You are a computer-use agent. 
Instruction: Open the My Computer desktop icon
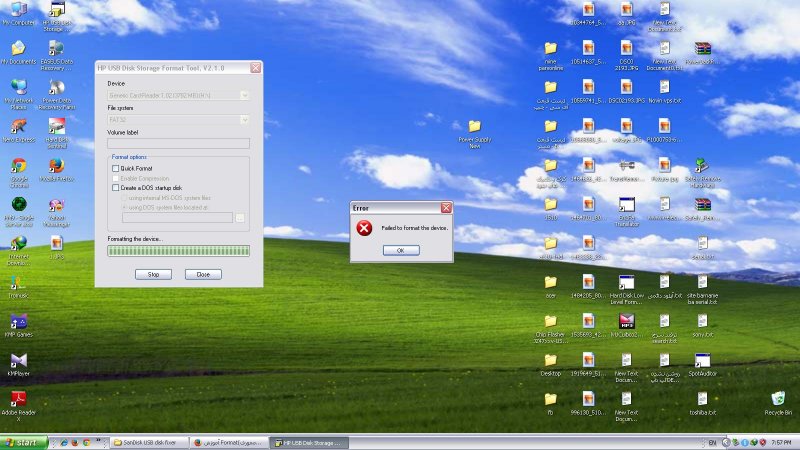(18, 14)
